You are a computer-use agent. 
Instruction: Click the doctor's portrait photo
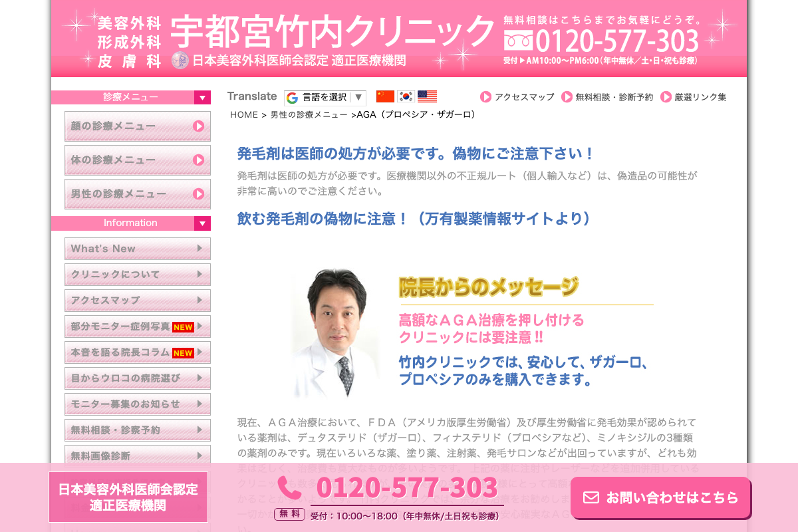tap(336, 332)
